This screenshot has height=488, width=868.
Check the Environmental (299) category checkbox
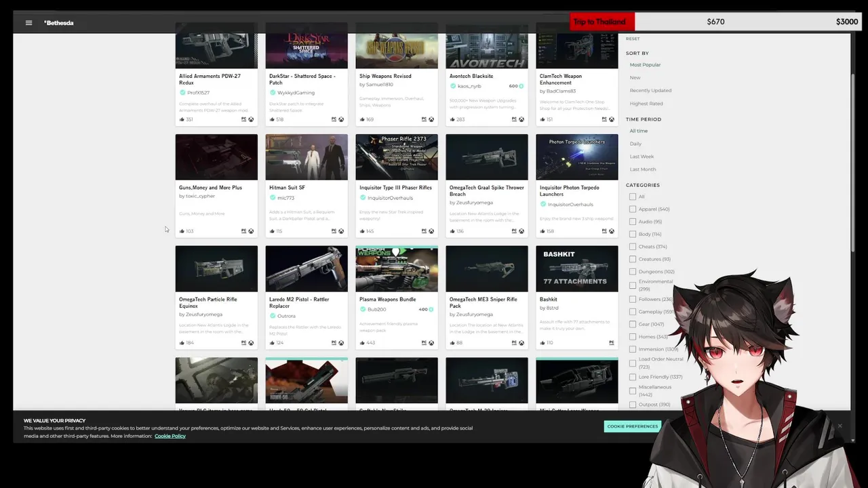pos(633,285)
